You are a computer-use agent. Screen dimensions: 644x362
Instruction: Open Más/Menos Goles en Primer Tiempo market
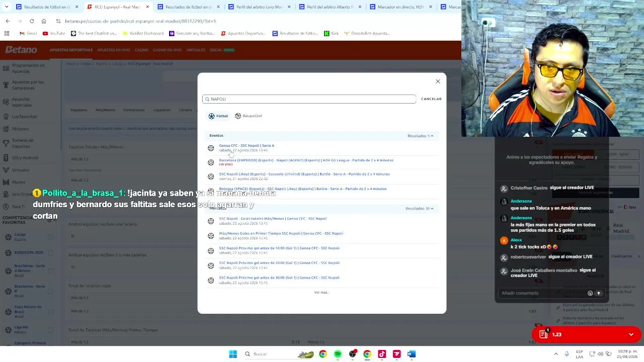281,233
